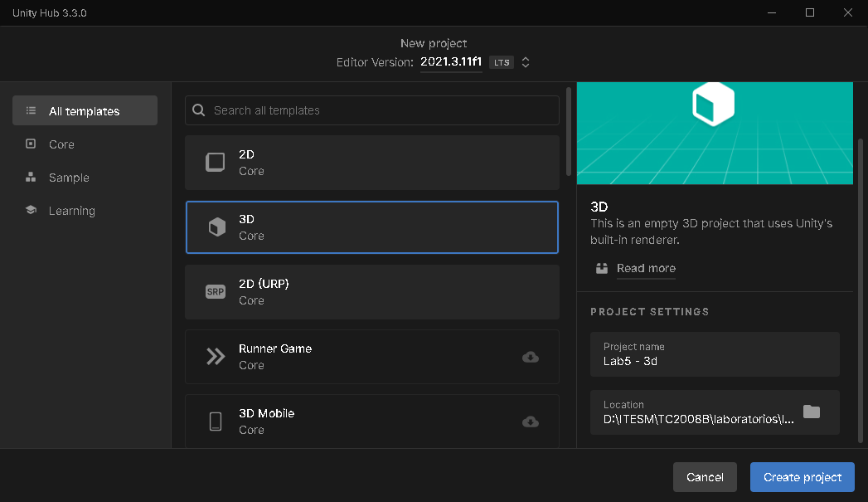This screenshot has height=502, width=868.
Task: Click the 3D template cube icon
Action: (216, 227)
